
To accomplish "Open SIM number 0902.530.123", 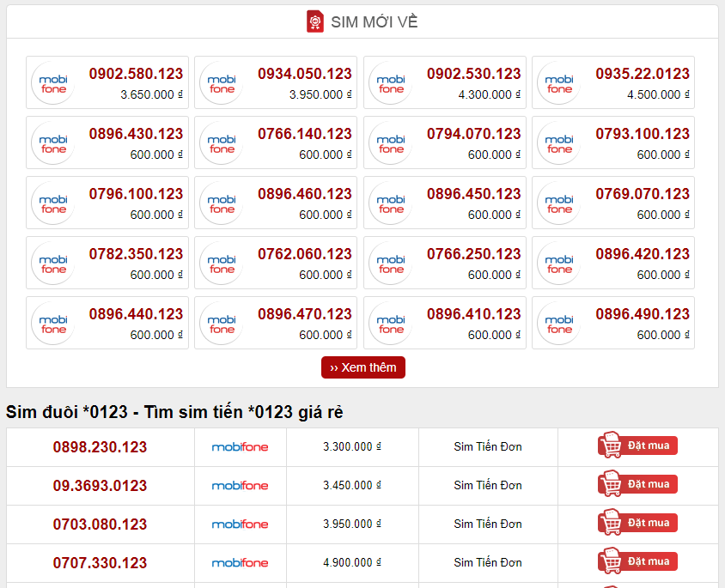I will [x=474, y=74].
